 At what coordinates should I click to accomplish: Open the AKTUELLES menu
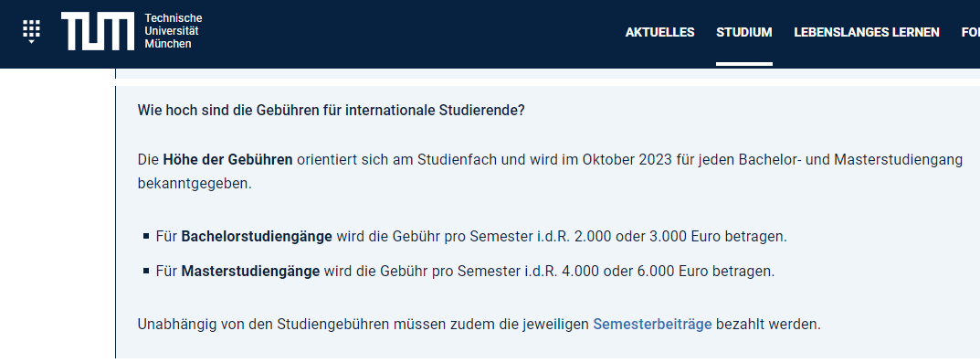tap(660, 32)
